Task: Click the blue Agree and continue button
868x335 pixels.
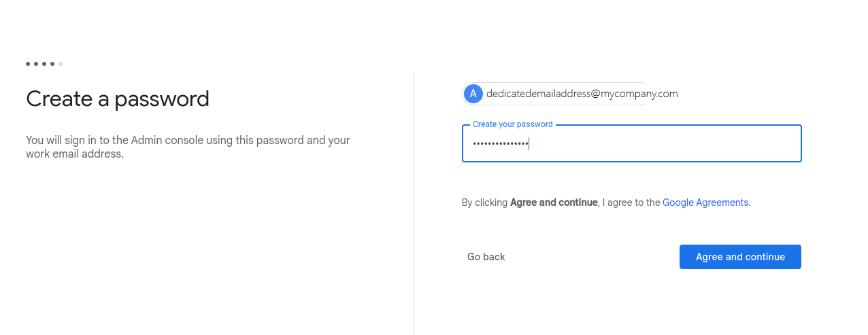Action: point(740,257)
